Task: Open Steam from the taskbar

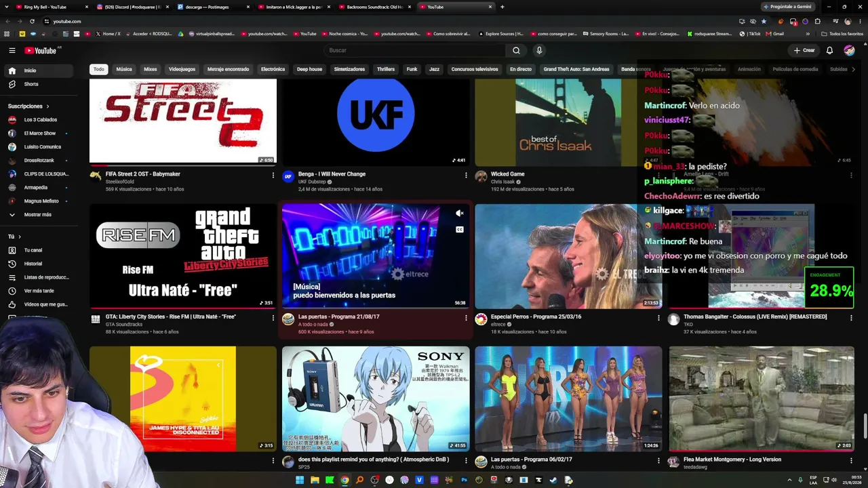Action: tap(553, 480)
